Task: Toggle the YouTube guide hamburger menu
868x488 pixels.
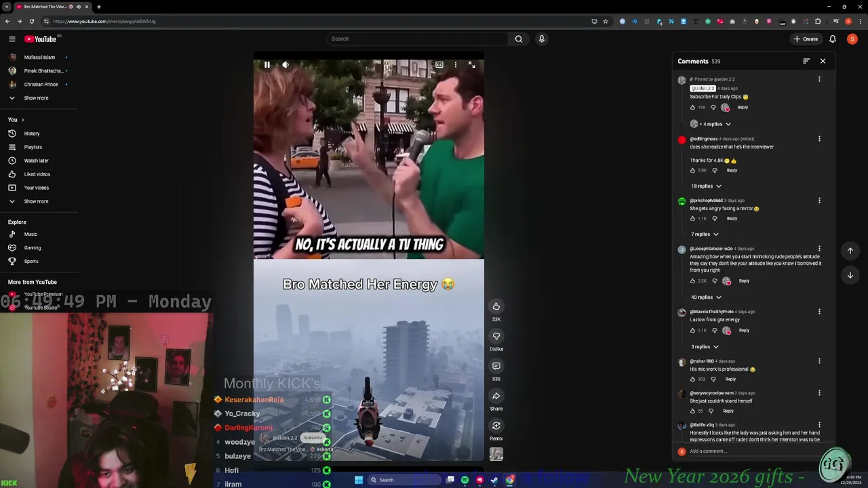Action: pyautogui.click(x=12, y=39)
